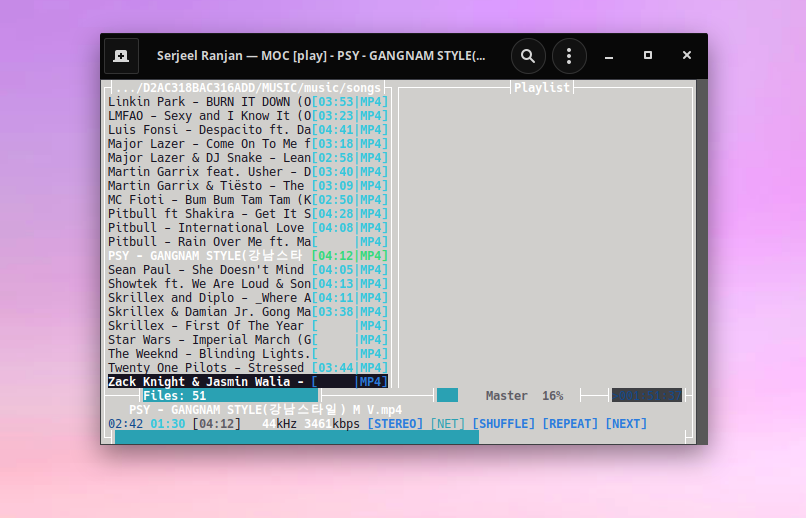Viewport: 806px width, 518px height.
Task: Toggle SHUFFLE mode
Action: pos(503,424)
